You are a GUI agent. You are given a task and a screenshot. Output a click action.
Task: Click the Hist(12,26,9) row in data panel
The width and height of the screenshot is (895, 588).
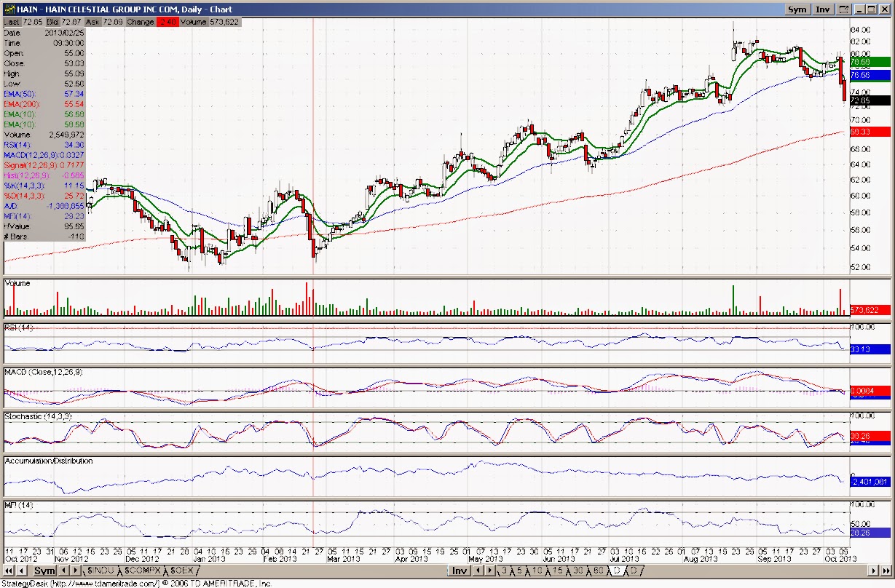[44, 175]
